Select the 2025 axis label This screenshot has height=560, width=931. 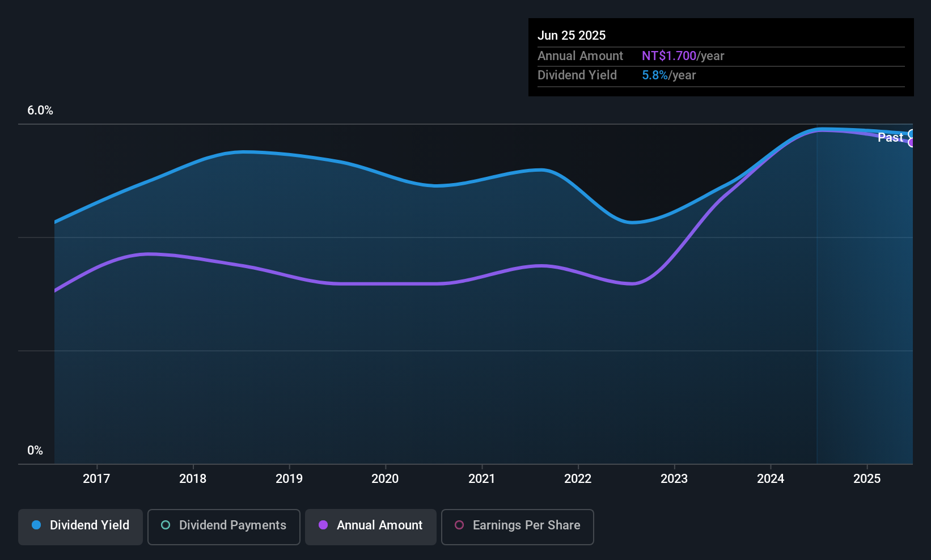(867, 478)
